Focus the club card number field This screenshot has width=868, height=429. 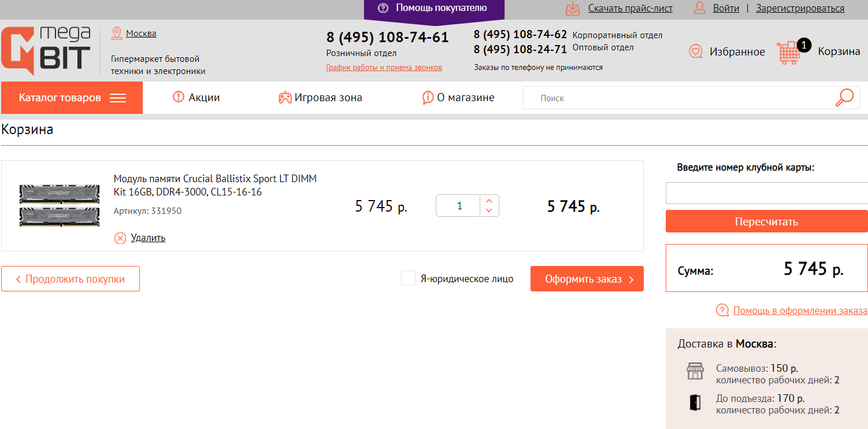(767, 193)
